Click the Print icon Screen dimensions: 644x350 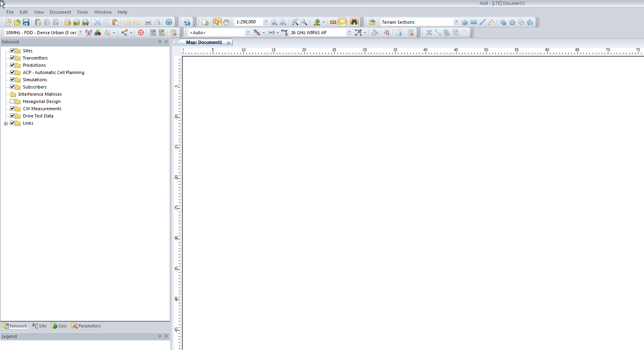148,22
